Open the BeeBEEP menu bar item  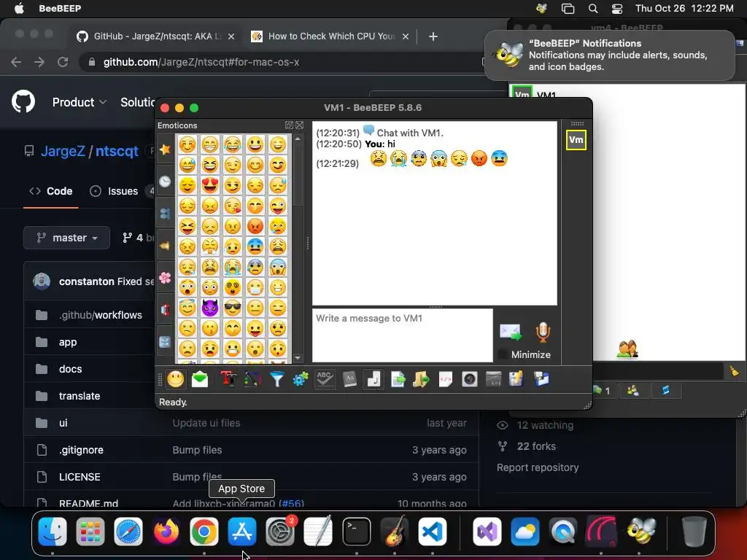(60, 8)
